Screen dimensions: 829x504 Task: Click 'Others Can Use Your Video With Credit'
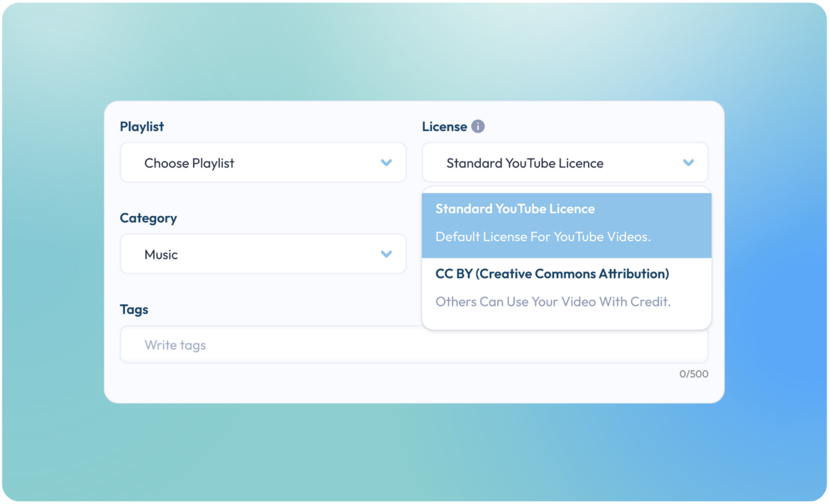(553, 302)
